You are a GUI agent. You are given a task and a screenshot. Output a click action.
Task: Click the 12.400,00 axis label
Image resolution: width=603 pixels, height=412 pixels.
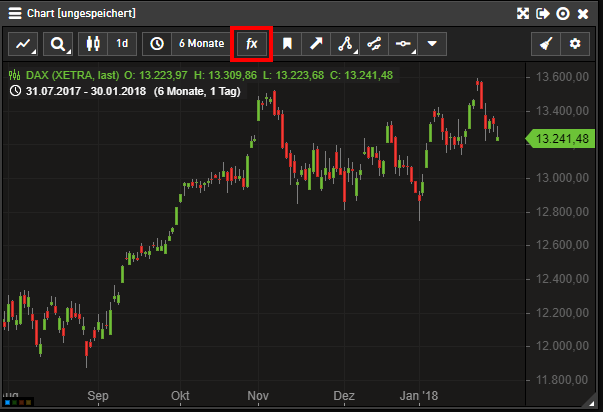pos(562,279)
